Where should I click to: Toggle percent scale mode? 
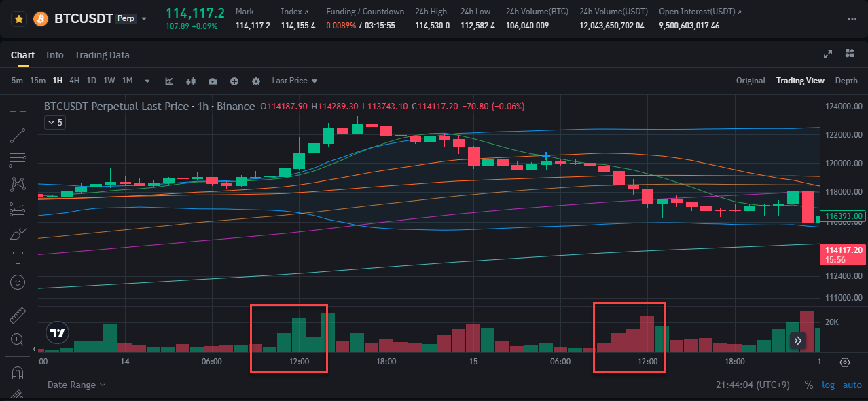[809, 385]
